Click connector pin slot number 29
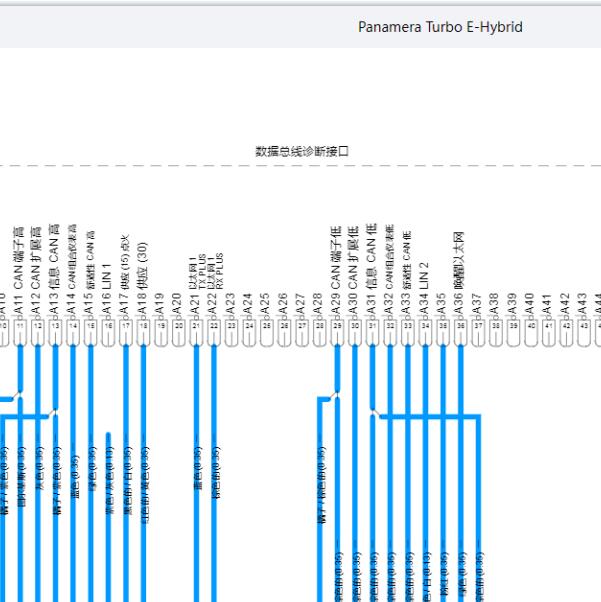Screen dimensions: 601x602 pos(337,331)
